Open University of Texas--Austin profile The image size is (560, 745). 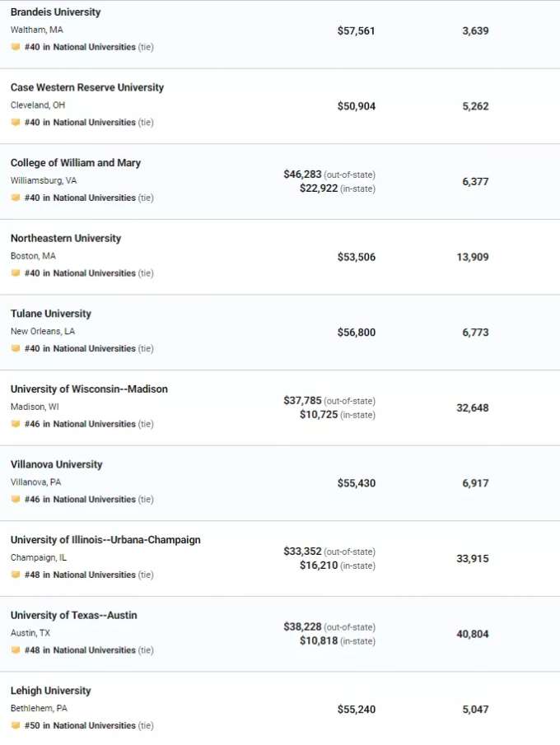(x=73, y=615)
